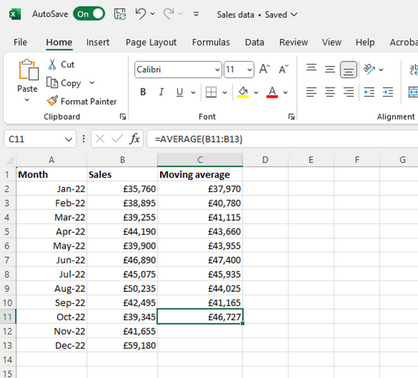Screen dimensions: 418x378
Task: Click the Orientation text angle icon
Action: (369, 69)
